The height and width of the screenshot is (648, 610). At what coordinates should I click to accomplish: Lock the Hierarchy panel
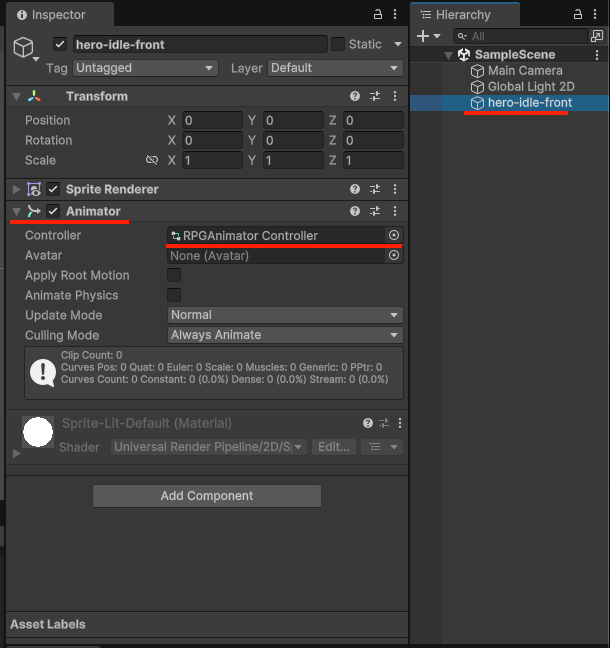point(578,14)
